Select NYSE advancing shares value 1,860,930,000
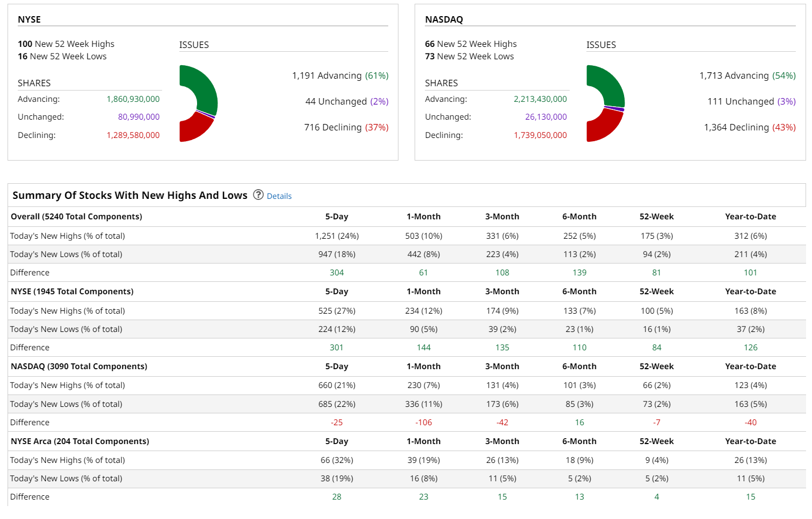Image resolution: width=812 pixels, height=519 pixels. 133,99
